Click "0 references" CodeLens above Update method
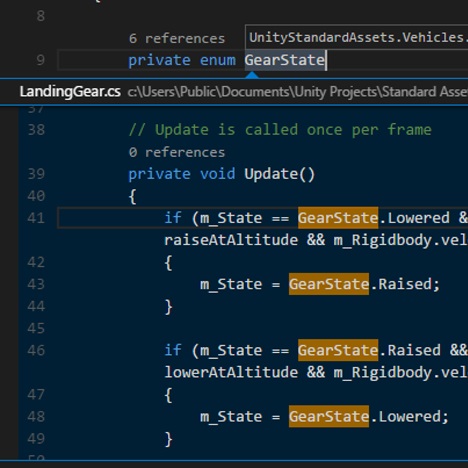 177,153
